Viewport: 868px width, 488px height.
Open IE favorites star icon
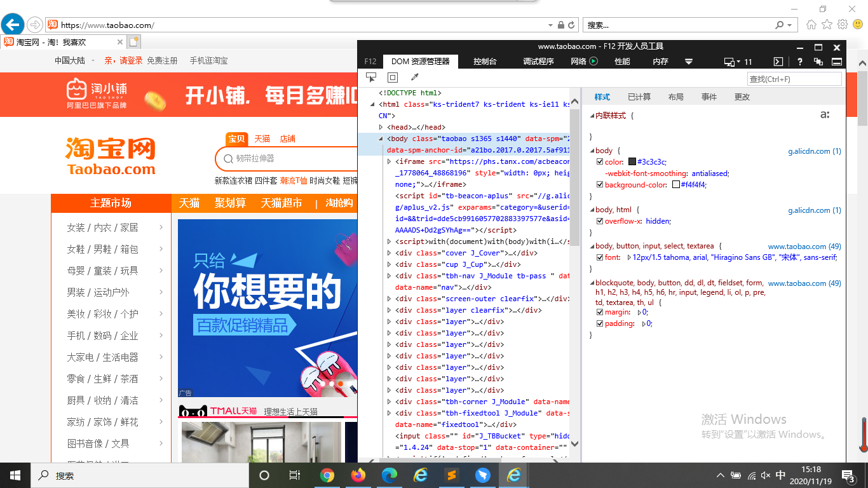[827, 25]
